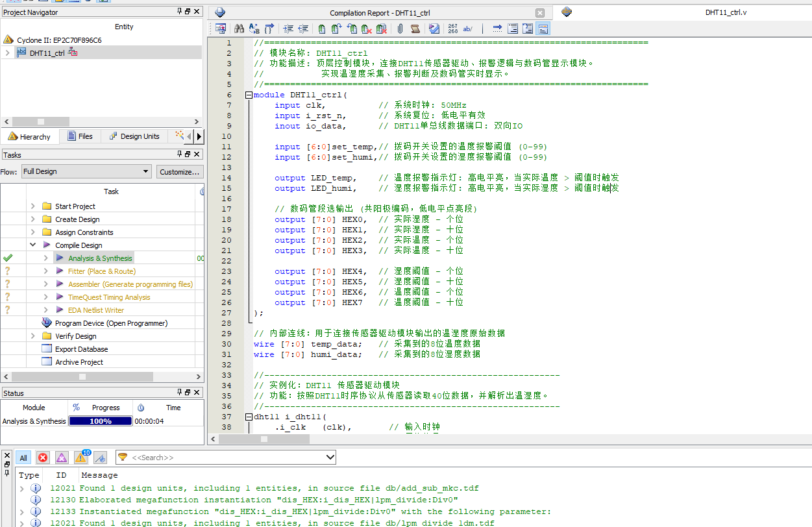Switch to the Design Units tab

[134, 136]
